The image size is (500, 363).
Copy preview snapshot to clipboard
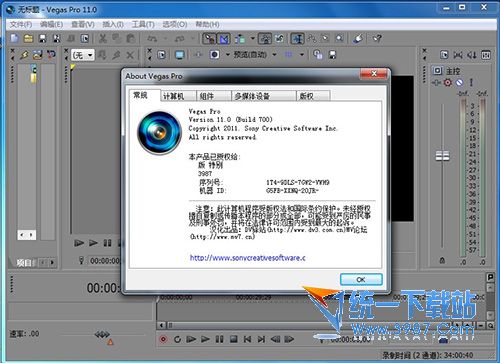point(318,55)
